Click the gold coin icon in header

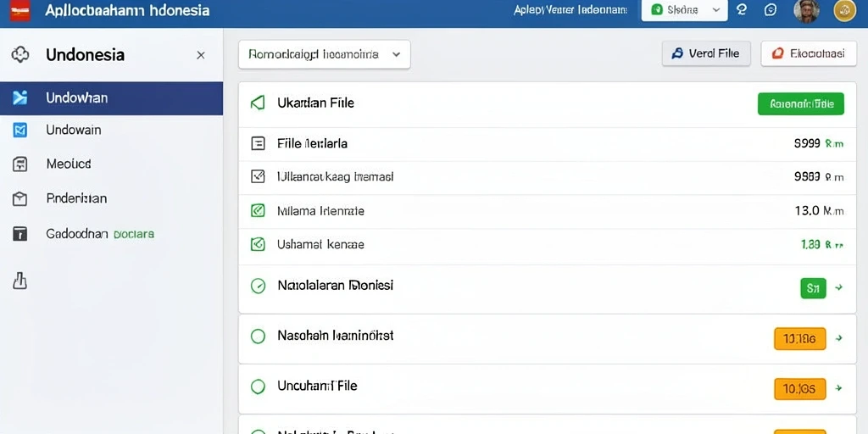[x=845, y=10]
